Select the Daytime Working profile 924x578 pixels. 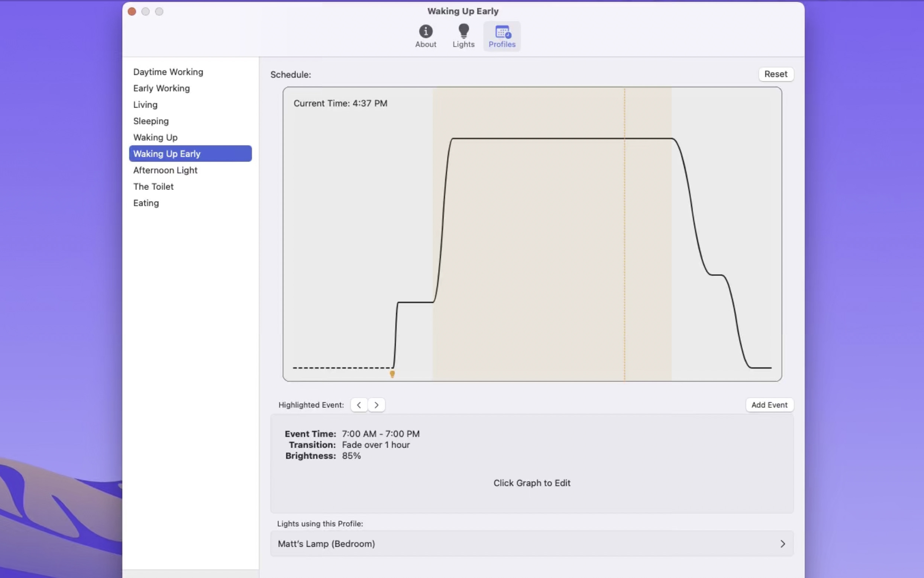(x=168, y=72)
